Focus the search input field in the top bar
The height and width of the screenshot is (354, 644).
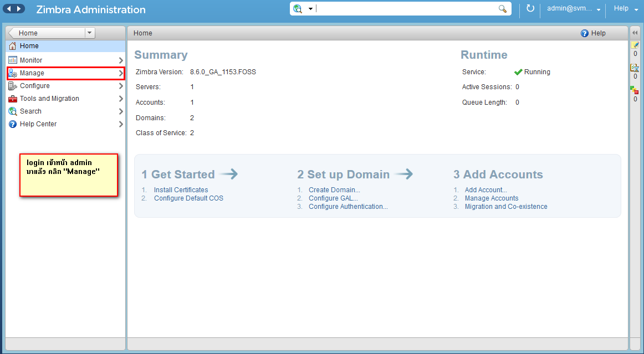point(406,9)
